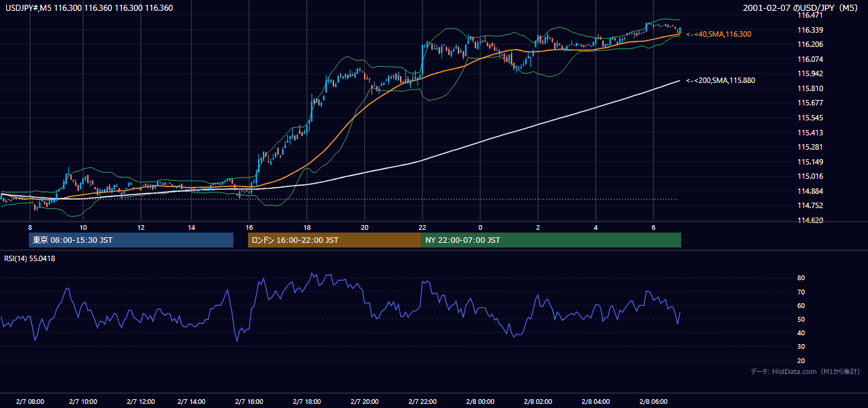
Task: Click the 116.074 price axis value
Action: [x=810, y=59]
